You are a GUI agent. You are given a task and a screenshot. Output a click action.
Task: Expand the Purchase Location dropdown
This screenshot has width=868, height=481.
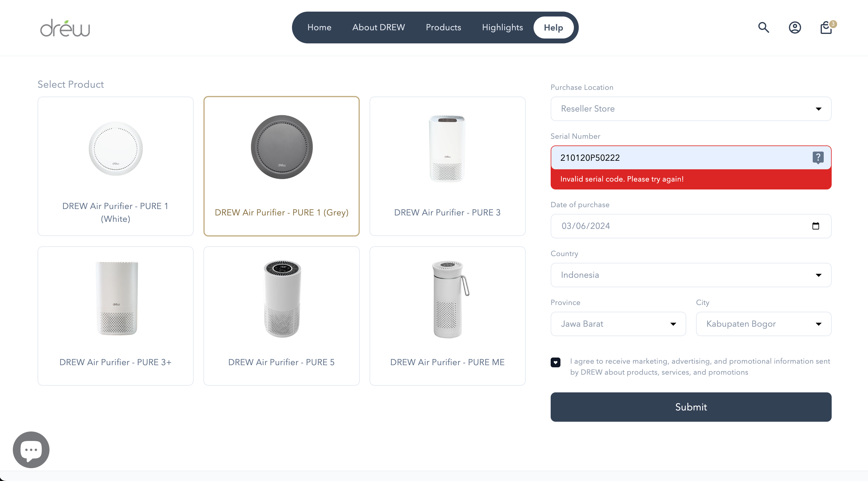[691, 108]
